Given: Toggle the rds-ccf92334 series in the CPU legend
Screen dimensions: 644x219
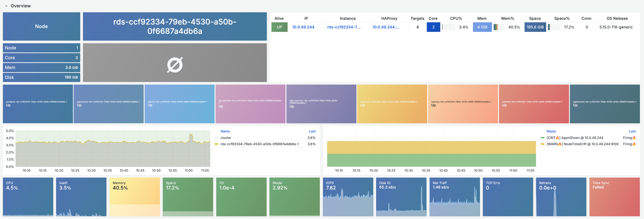Looking at the screenshot, I should pos(259,144).
